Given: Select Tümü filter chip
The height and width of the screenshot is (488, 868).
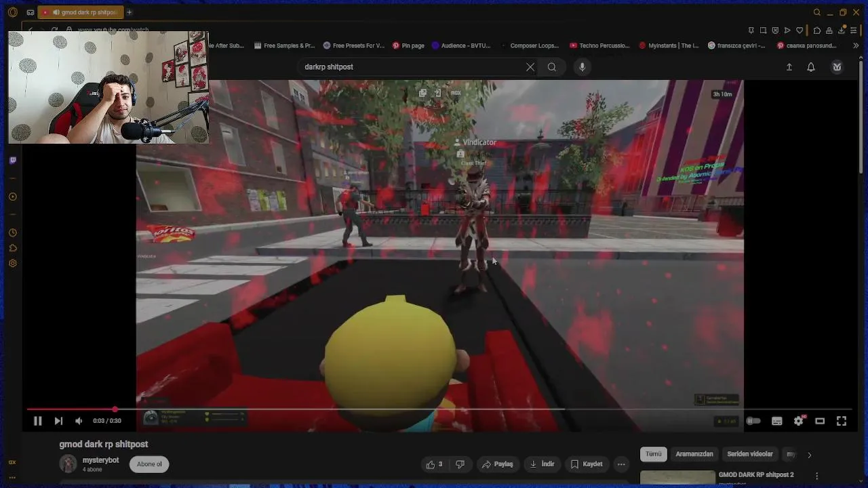Looking at the screenshot, I should [x=653, y=454].
